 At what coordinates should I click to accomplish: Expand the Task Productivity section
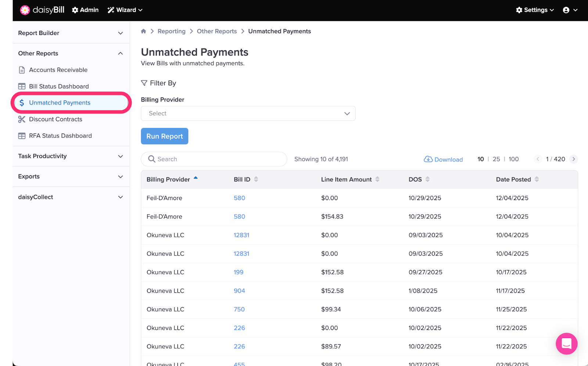[x=71, y=156]
